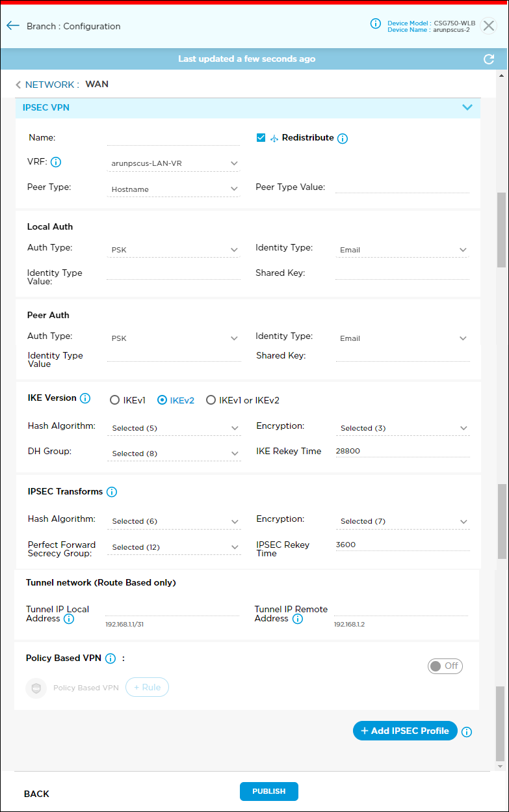Click the back arrow beside Branch Configuration

point(13,26)
